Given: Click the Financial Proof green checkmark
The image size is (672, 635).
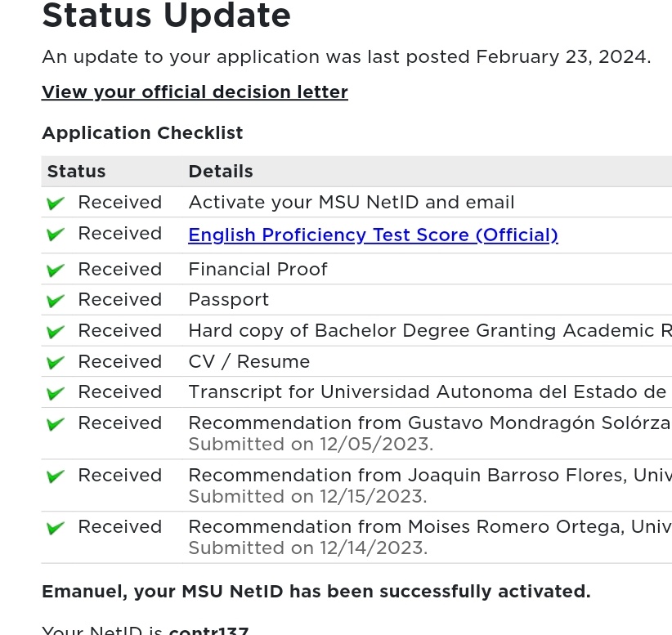Looking at the screenshot, I should tap(56, 271).
